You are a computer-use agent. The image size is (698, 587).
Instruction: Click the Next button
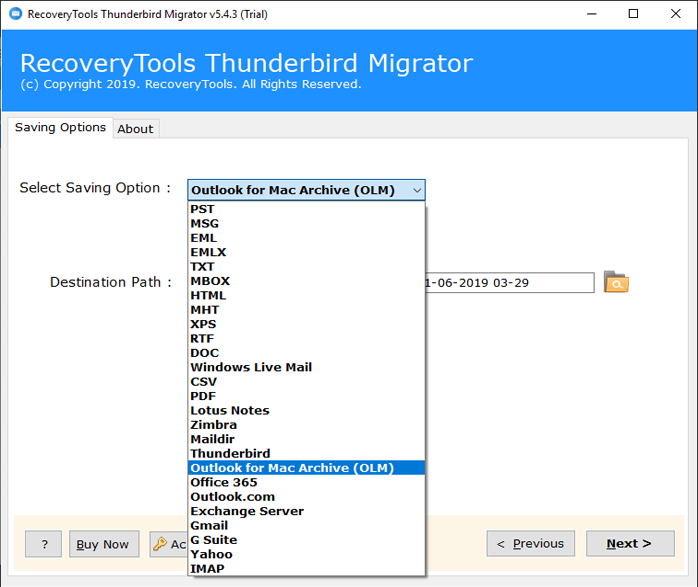pyautogui.click(x=630, y=543)
